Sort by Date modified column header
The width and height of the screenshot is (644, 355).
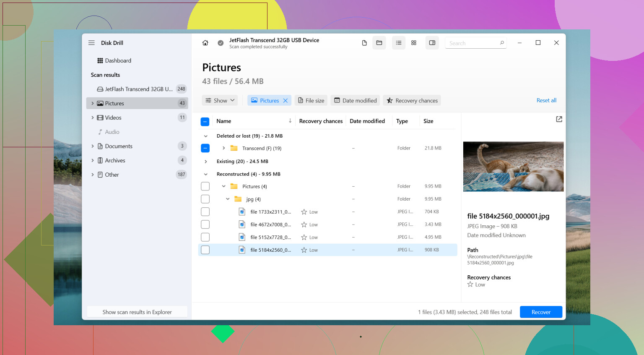pos(367,121)
